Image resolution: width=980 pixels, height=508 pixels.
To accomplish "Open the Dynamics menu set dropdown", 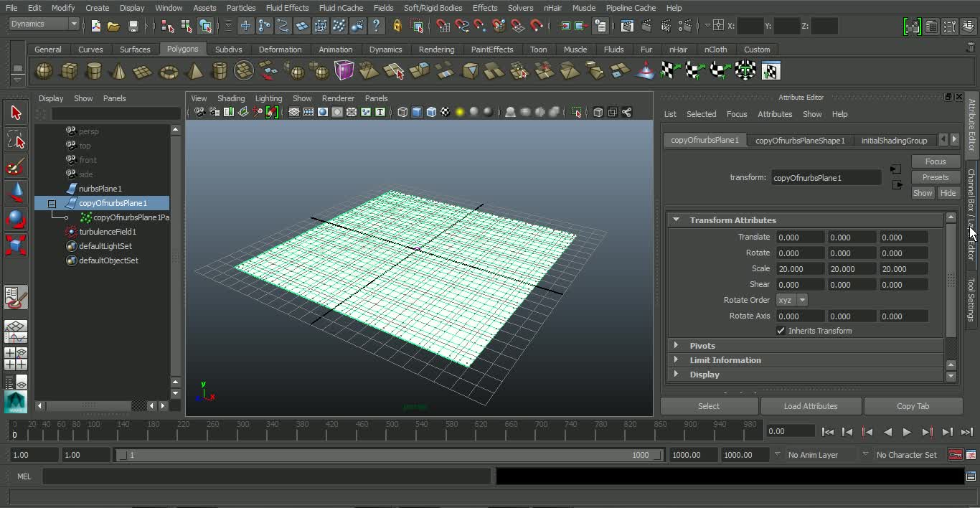I will point(44,24).
